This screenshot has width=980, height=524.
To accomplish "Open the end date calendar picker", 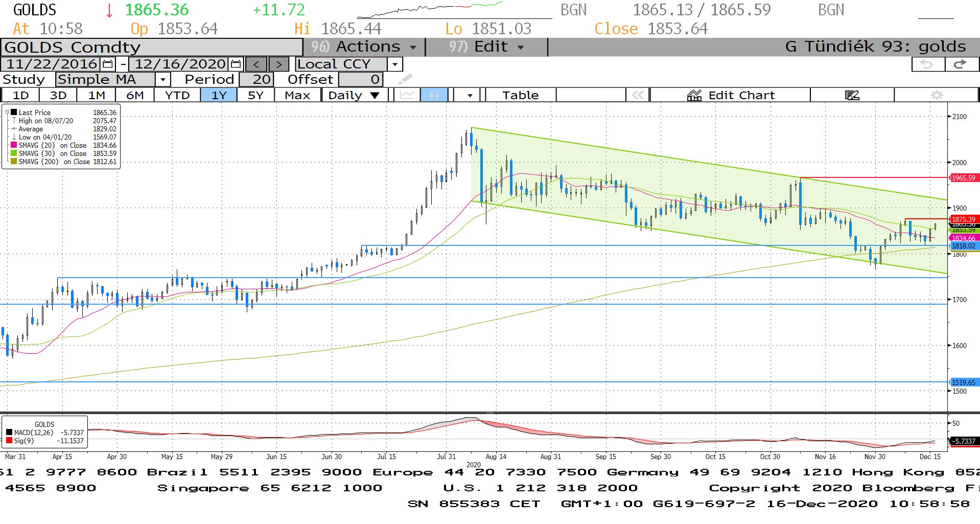I will point(236,64).
